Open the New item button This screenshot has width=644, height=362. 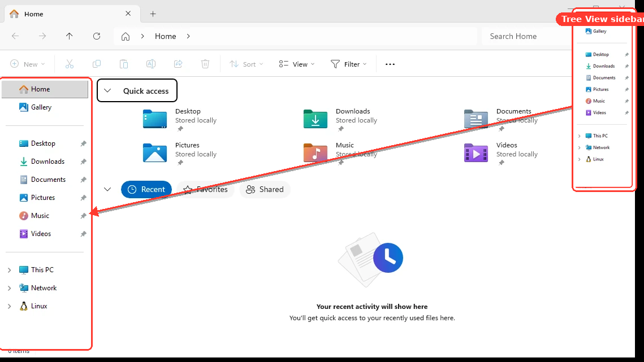pyautogui.click(x=28, y=64)
